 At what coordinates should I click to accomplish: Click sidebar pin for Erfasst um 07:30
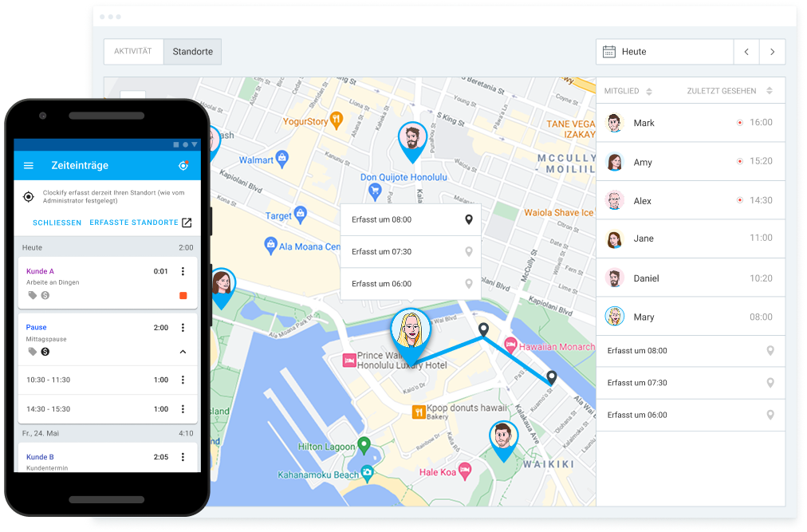pyautogui.click(x=770, y=383)
